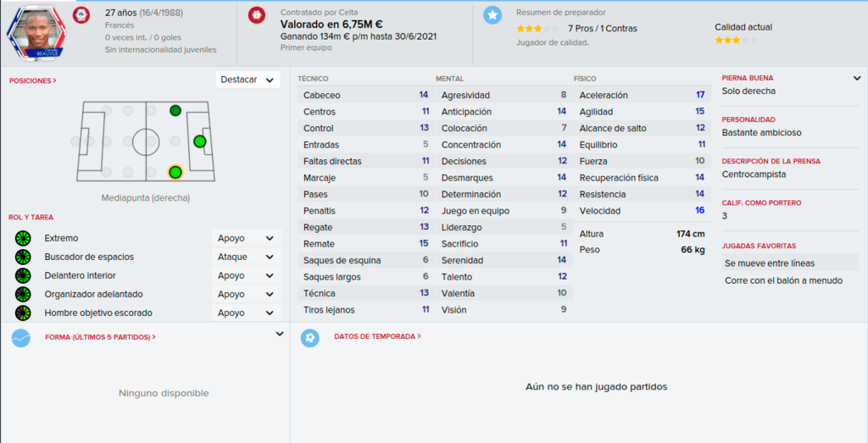Select the highlighted right mediapunta position dot
This screenshot has width=868, height=443.
[x=175, y=173]
